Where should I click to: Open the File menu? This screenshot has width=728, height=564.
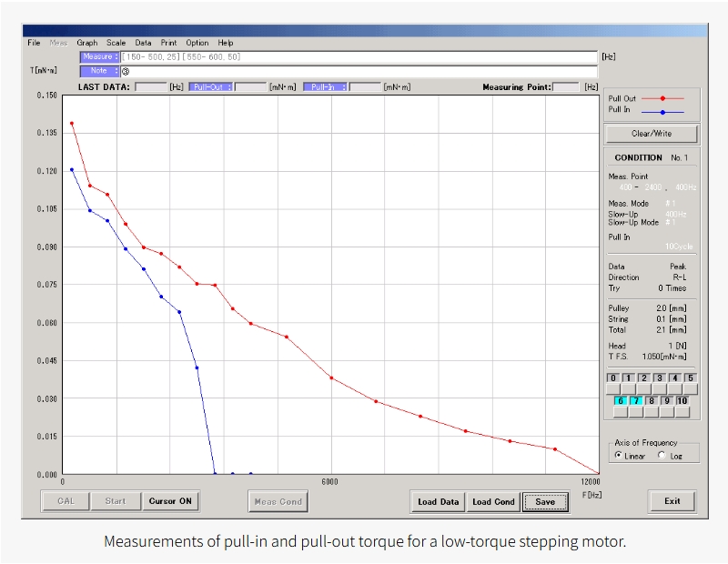pos(34,43)
